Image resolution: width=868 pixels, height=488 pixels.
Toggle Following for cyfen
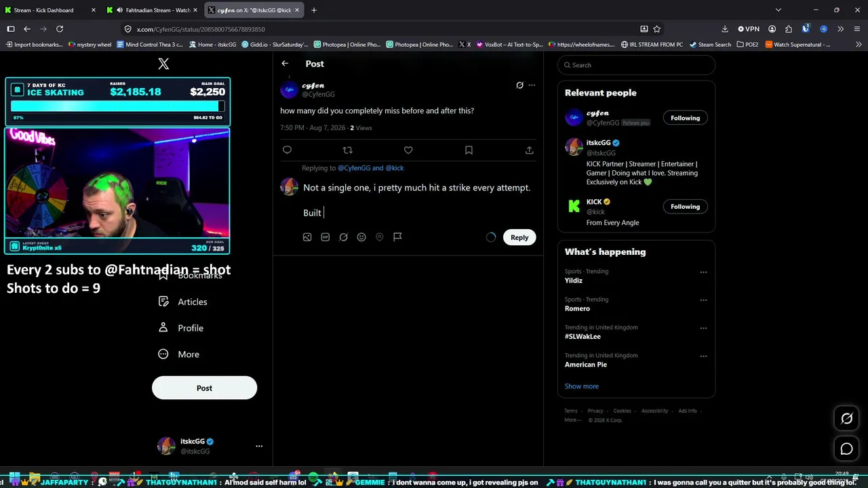(685, 118)
